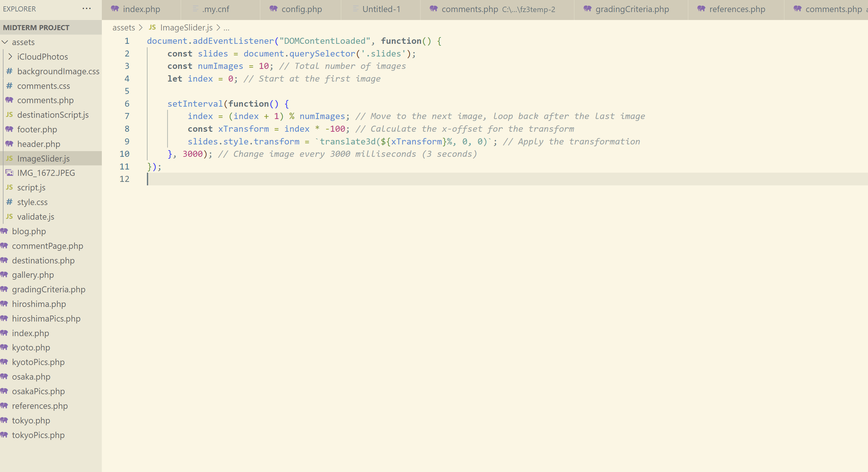Open tokyoPics.php in the explorer

coord(38,435)
